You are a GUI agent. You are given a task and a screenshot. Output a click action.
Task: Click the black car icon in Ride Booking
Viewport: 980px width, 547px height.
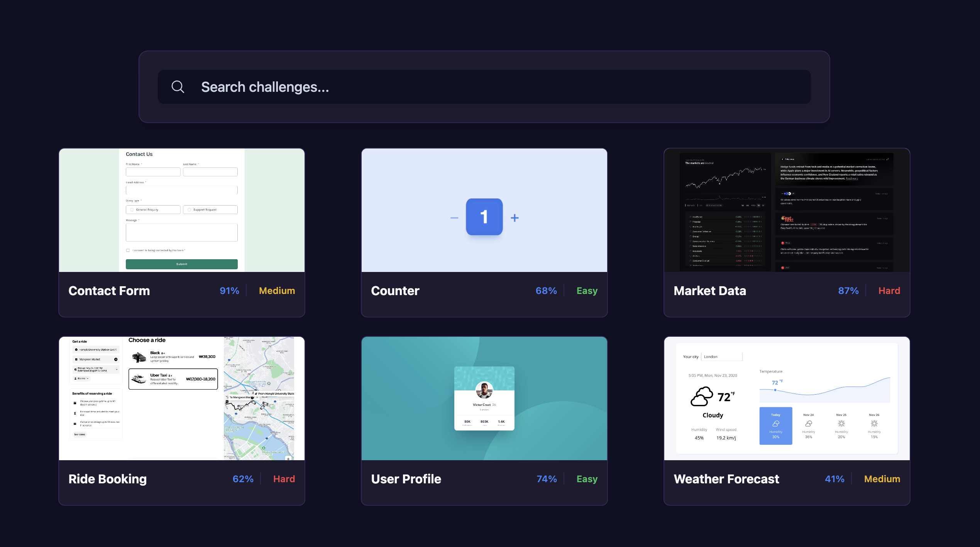[x=138, y=357]
